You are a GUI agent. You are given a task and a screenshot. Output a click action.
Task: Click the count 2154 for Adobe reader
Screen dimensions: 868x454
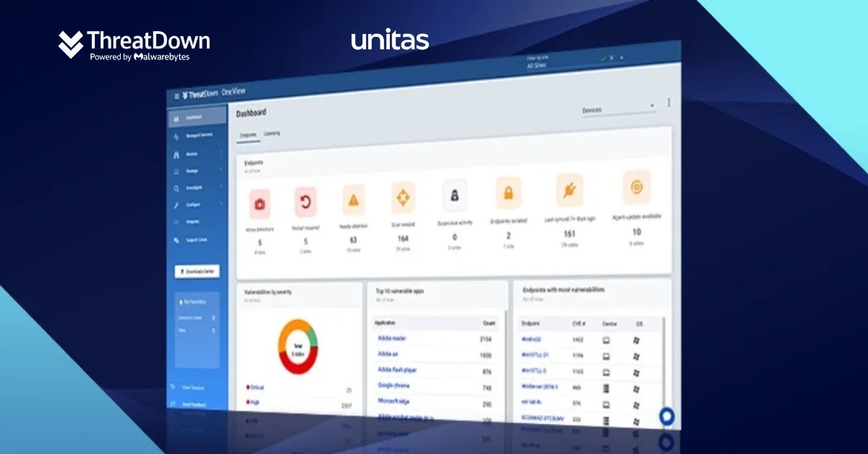486,339
